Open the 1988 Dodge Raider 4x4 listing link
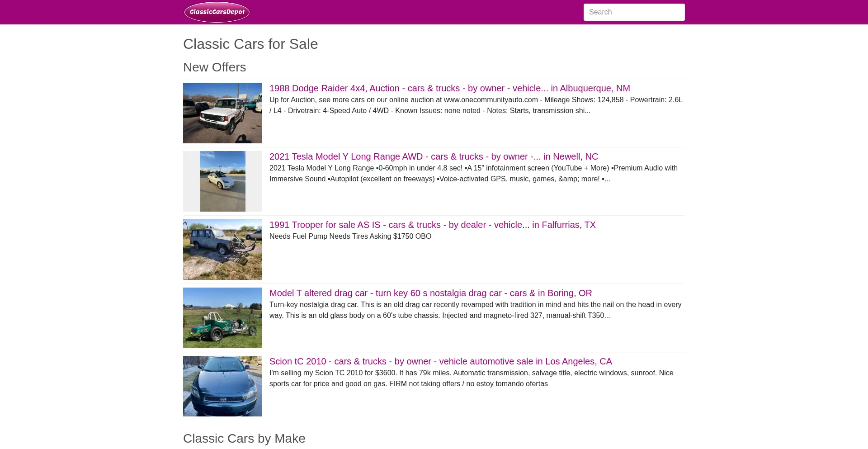Viewport: 868px width, 449px height. (x=449, y=88)
